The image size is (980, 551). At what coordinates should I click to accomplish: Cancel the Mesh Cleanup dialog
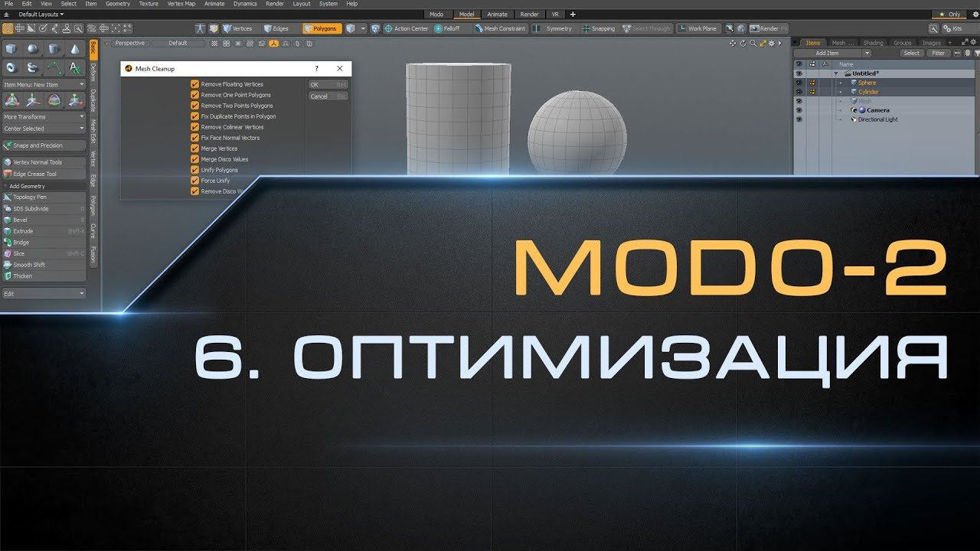pyautogui.click(x=328, y=96)
